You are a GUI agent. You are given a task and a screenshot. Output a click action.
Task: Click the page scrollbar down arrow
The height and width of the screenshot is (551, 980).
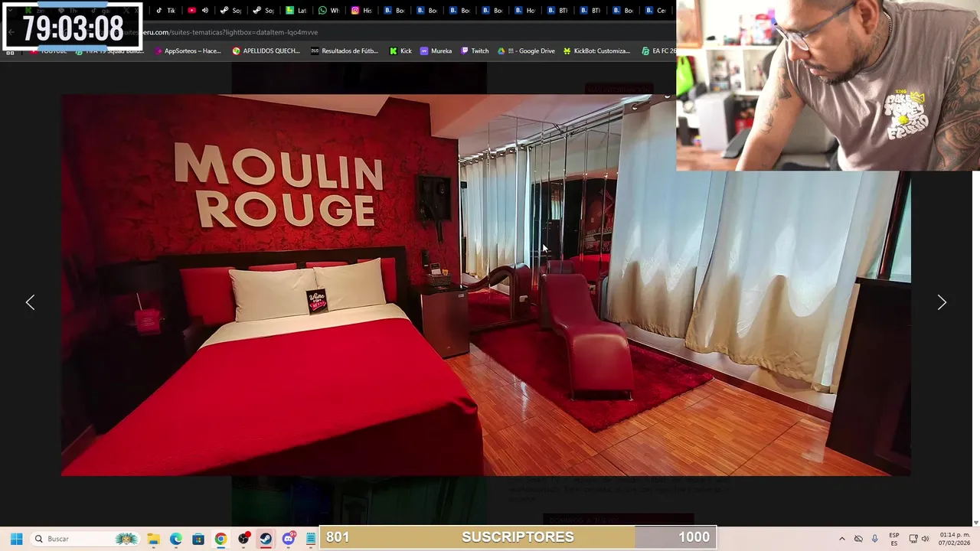975,523
